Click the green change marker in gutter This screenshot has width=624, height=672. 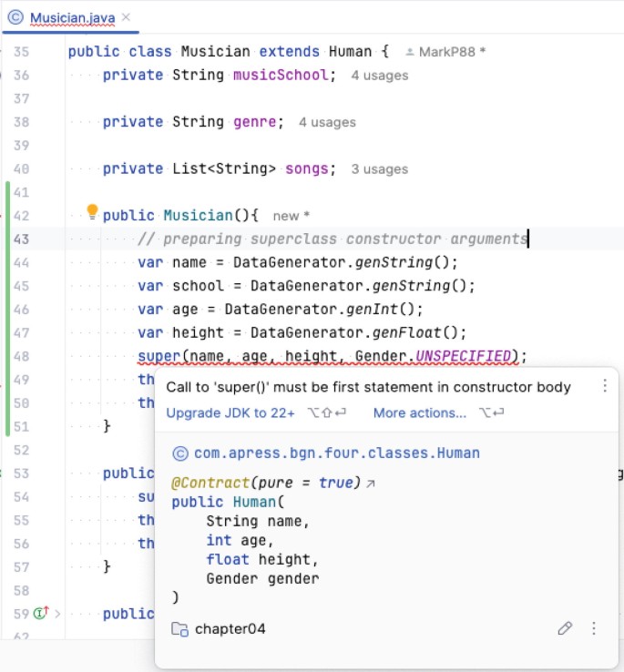(8, 310)
